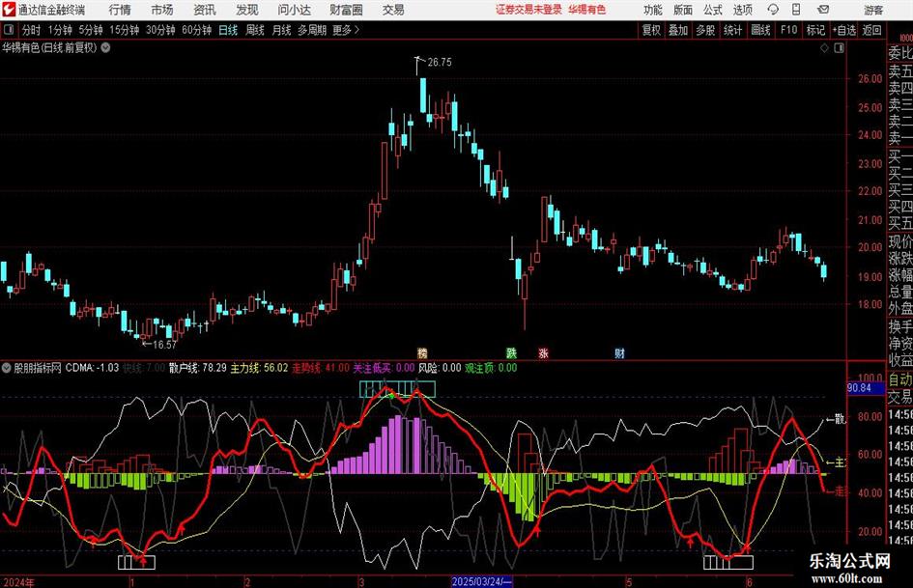Image resolution: width=913 pixels, height=588 pixels.
Task: Open the 资讯 menu
Action: [x=205, y=10]
